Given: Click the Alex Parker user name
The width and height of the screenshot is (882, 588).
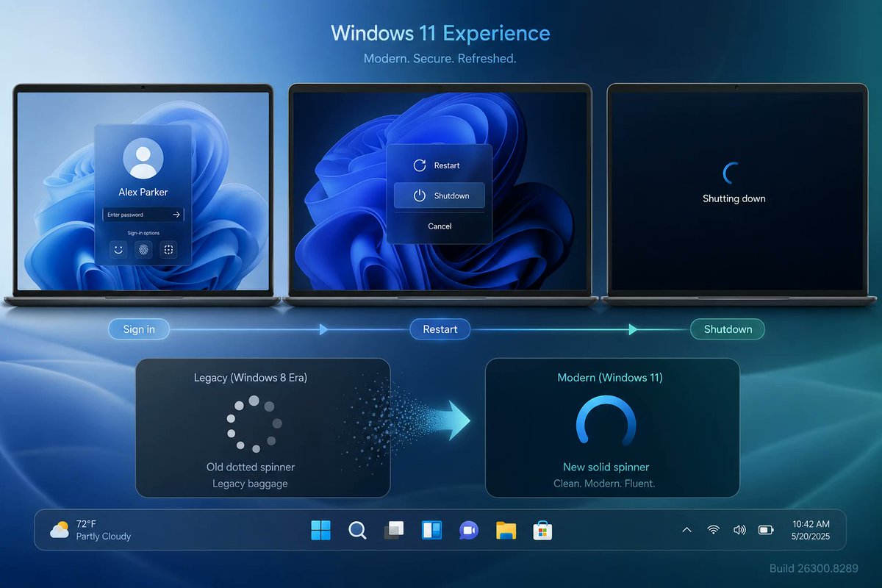Looking at the screenshot, I should [143, 192].
